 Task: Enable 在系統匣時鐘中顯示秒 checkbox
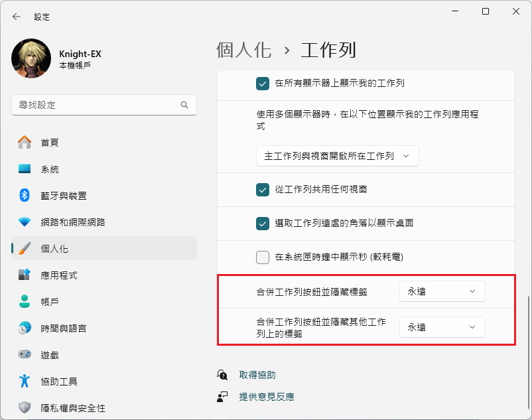[263, 257]
